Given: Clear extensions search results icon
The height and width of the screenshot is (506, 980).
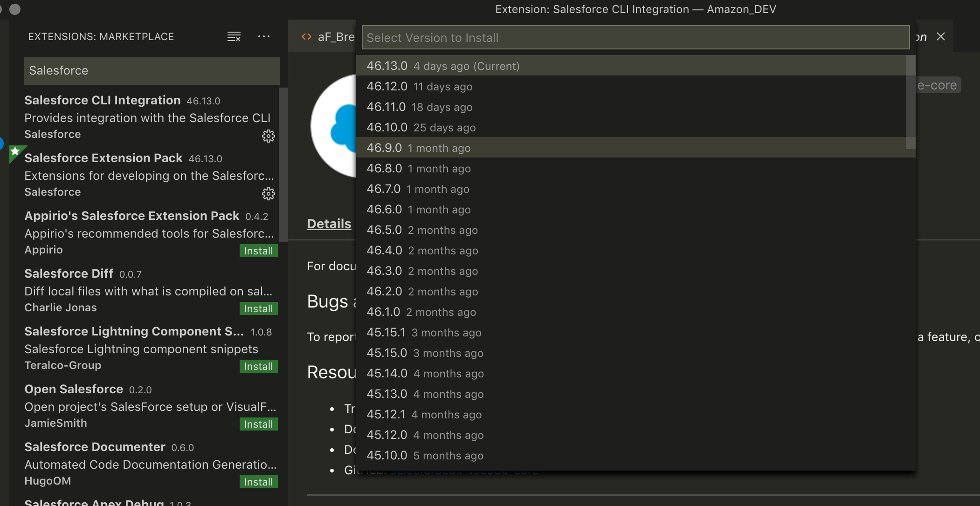Looking at the screenshot, I should click(x=234, y=36).
